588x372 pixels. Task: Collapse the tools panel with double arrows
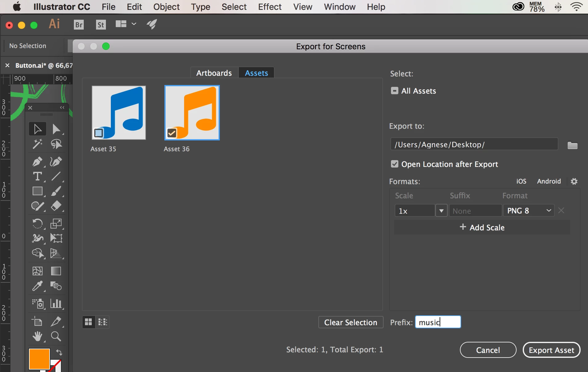[x=62, y=107]
